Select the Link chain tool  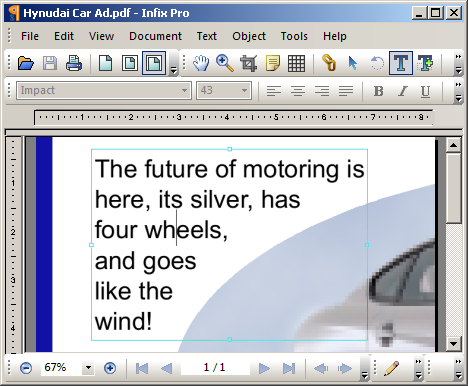329,63
